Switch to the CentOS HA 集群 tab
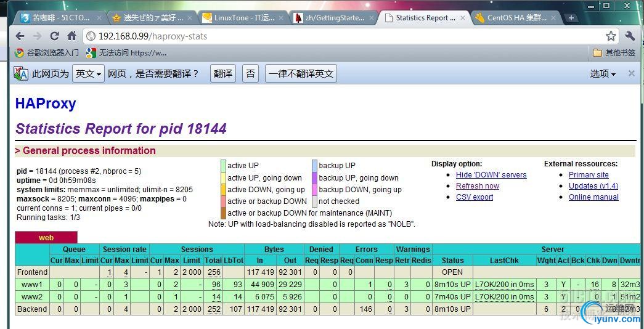The image size is (644, 329). [x=516, y=18]
